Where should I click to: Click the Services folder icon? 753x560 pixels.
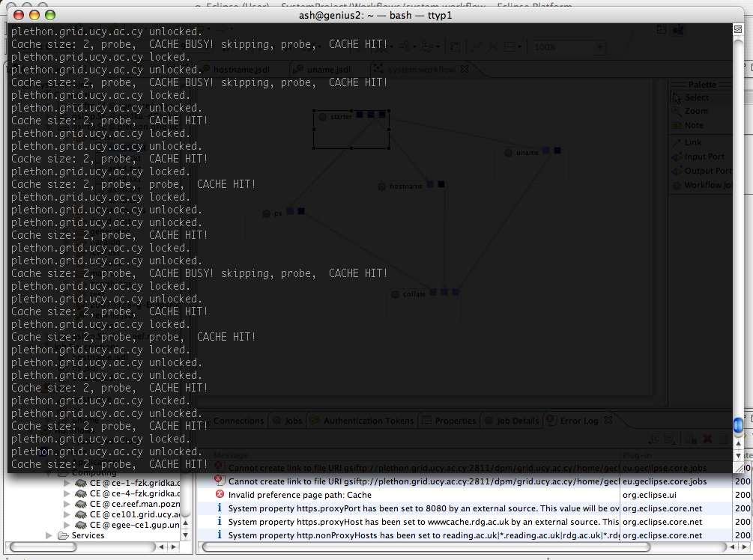coord(63,535)
